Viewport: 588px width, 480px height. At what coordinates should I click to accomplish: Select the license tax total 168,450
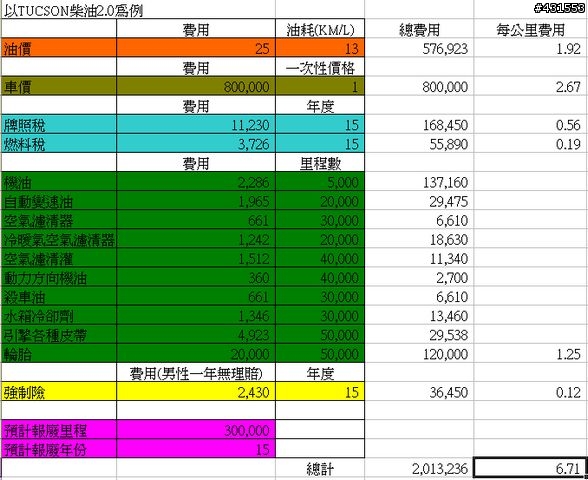(419, 125)
